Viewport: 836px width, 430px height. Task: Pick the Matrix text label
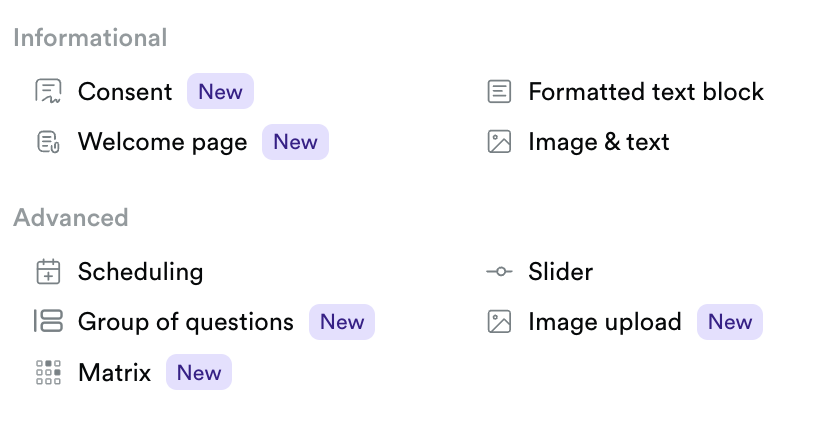pos(114,373)
